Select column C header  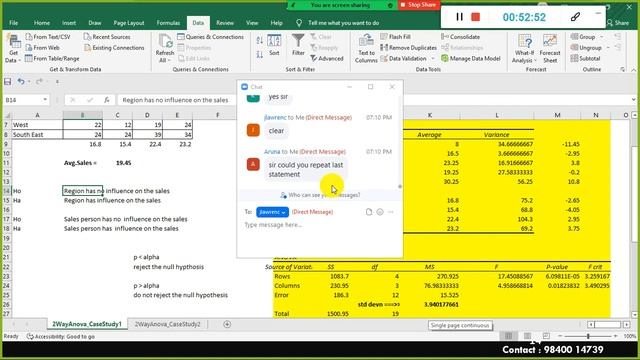click(x=118, y=115)
